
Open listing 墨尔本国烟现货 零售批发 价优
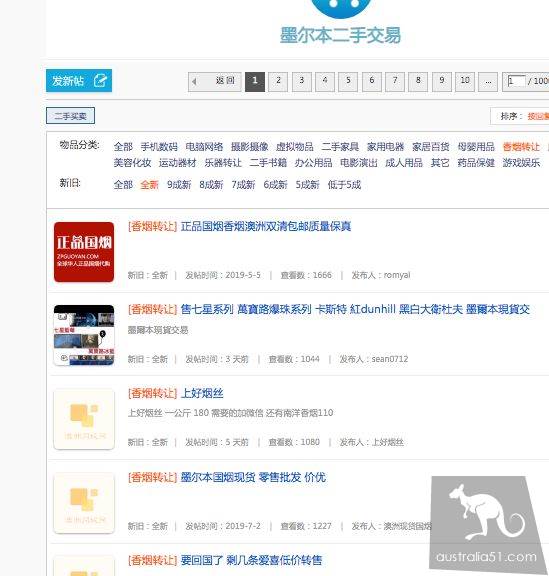coord(253,477)
